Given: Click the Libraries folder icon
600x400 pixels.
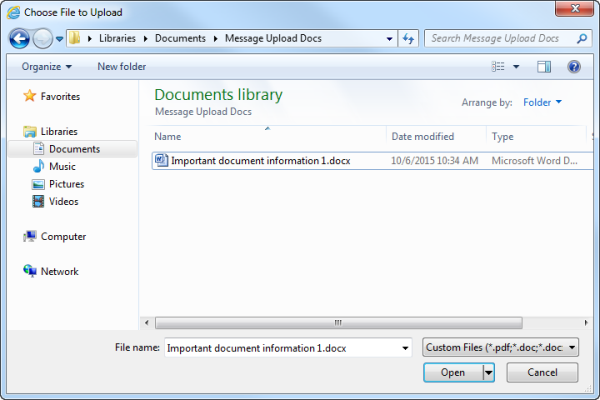Looking at the screenshot, I should tap(29, 132).
